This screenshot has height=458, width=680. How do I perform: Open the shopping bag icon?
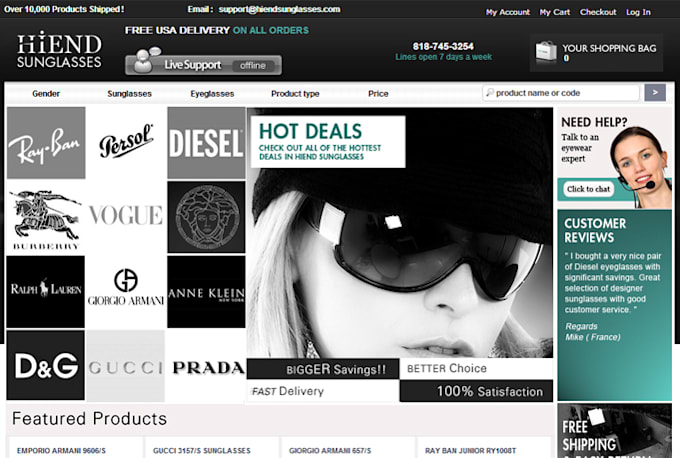546,53
